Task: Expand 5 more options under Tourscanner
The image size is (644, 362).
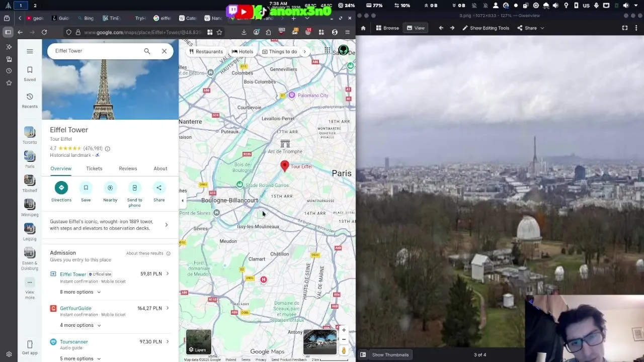Action: pos(80,358)
